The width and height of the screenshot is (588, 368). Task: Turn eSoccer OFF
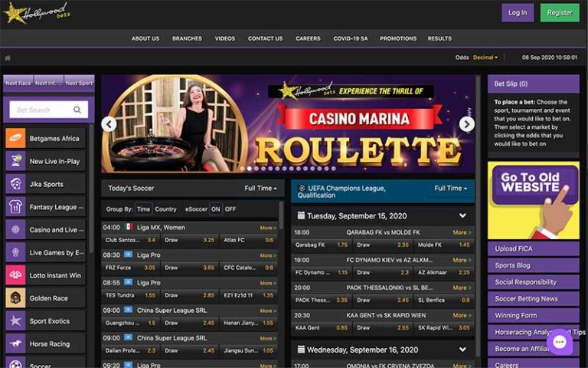[230, 209]
